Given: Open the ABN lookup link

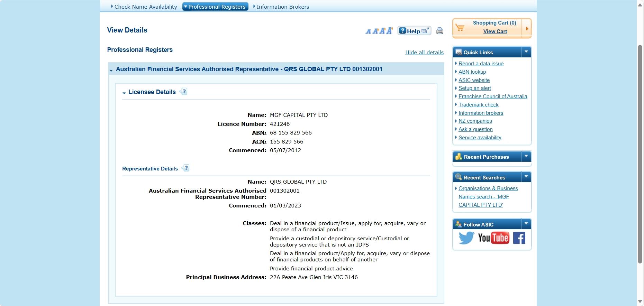Looking at the screenshot, I should click(x=472, y=72).
